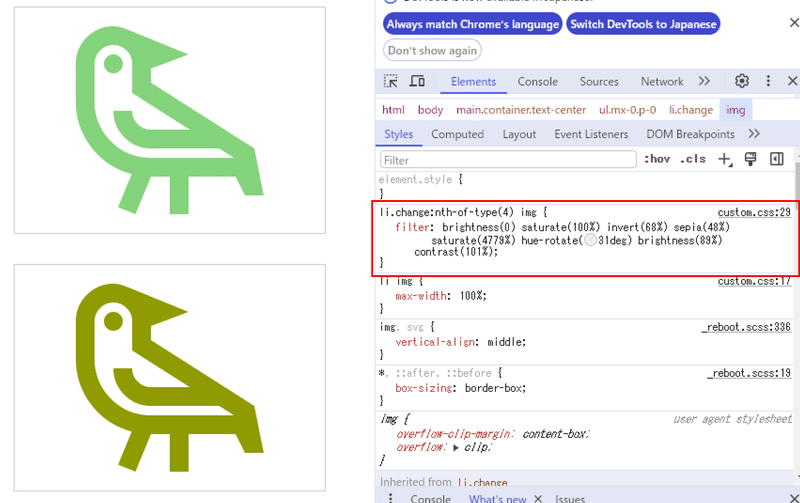Add a new style rule plus icon

[725, 160]
